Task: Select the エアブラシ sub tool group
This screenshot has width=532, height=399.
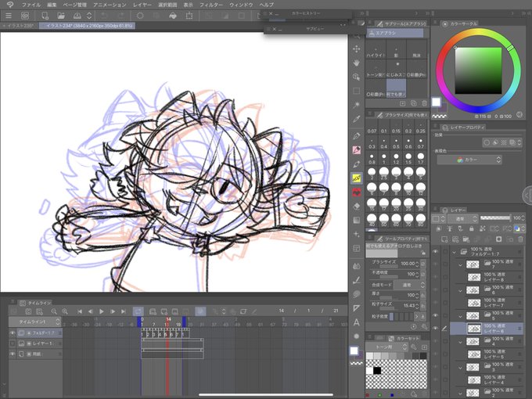Action: [394, 33]
